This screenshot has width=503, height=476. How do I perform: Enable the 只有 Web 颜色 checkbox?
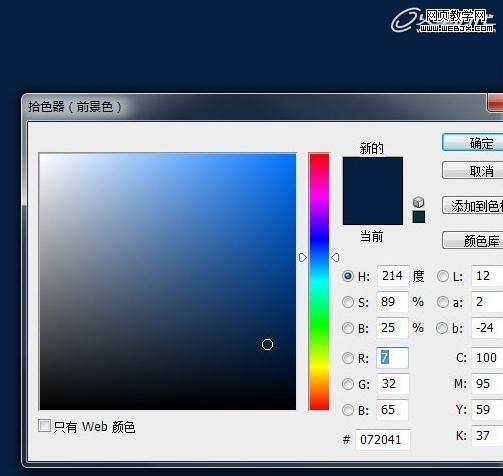tap(44, 426)
